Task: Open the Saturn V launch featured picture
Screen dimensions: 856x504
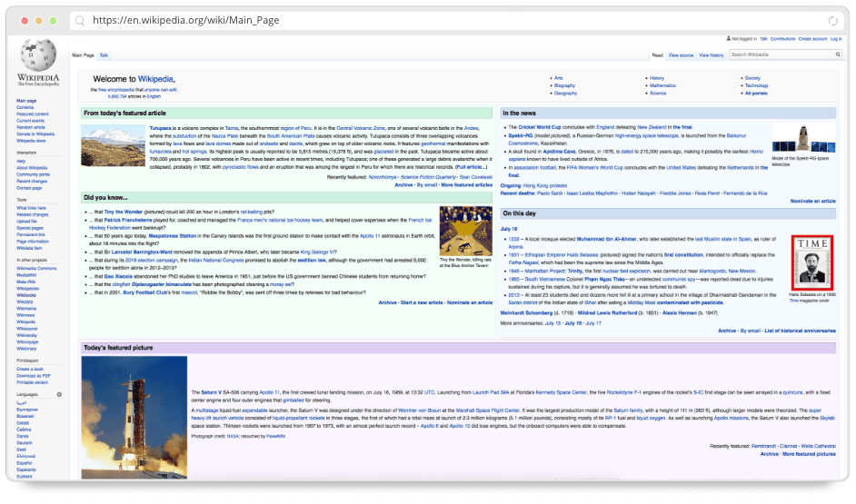Action: point(134,418)
